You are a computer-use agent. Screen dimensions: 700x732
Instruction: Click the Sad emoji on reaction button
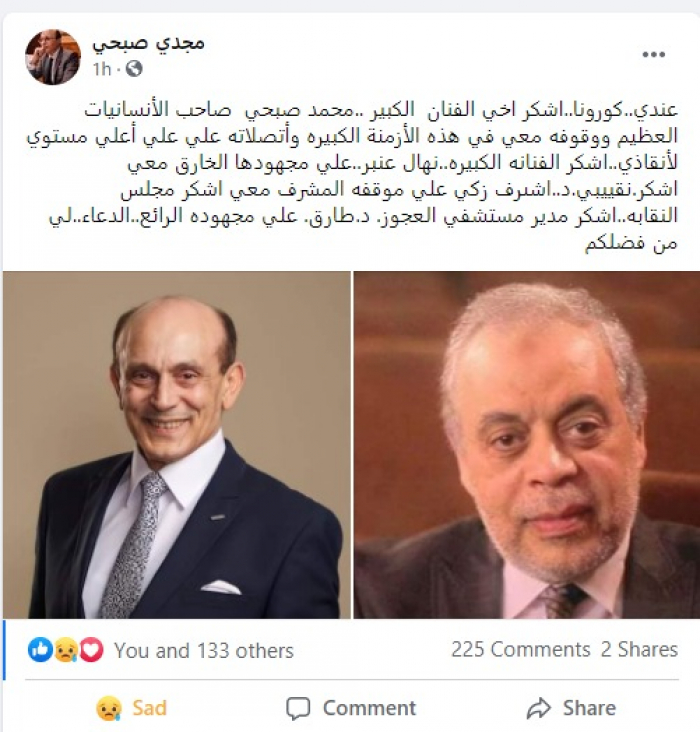coord(109,708)
